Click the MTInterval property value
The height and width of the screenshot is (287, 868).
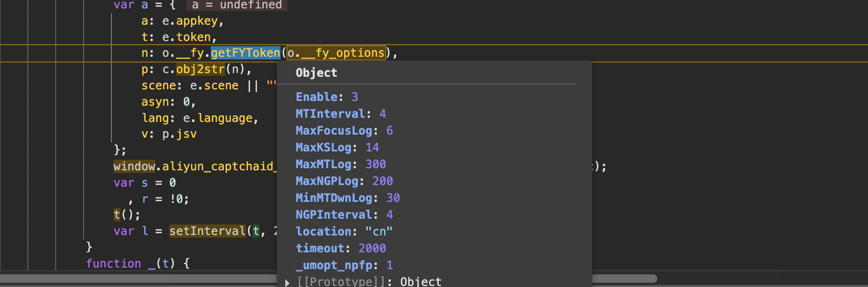[x=383, y=114]
